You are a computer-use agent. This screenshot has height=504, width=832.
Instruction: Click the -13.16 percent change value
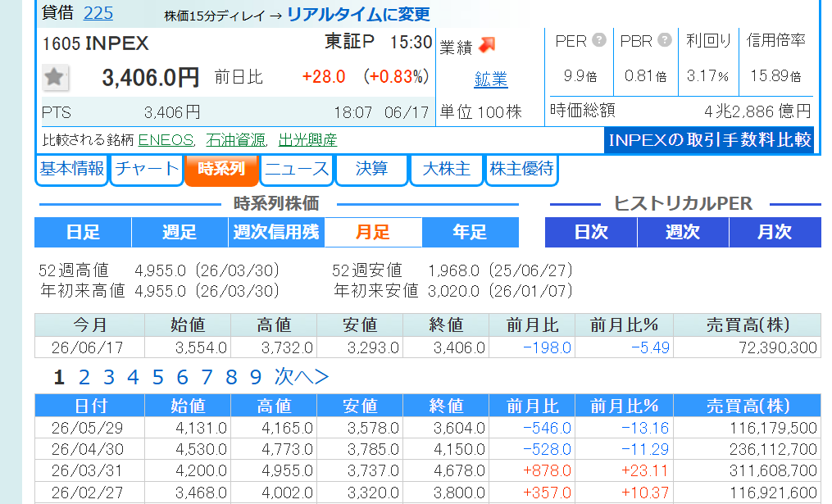[x=645, y=428]
